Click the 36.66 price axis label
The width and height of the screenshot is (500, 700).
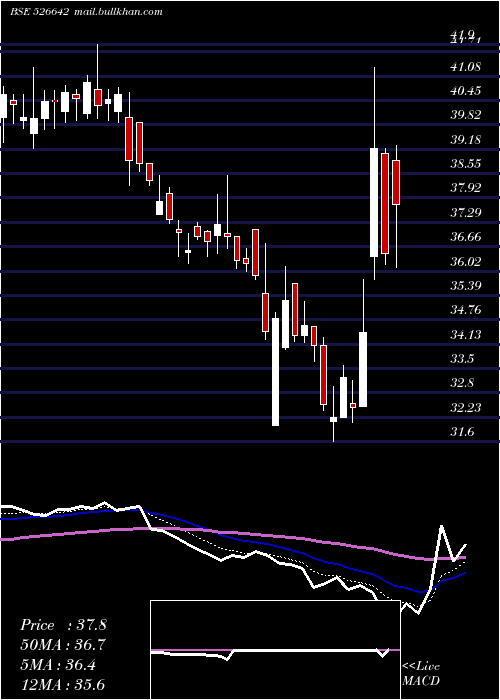coord(466,237)
